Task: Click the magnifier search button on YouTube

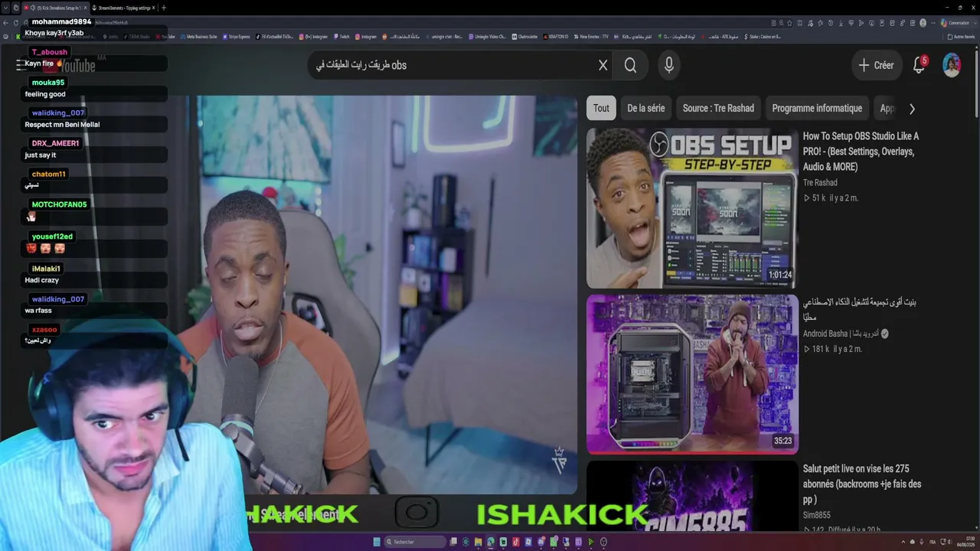Action: [630, 65]
